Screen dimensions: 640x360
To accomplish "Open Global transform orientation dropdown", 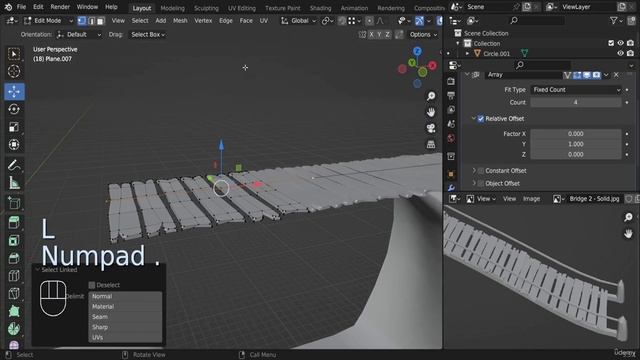I will pyautogui.click(x=299, y=20).
